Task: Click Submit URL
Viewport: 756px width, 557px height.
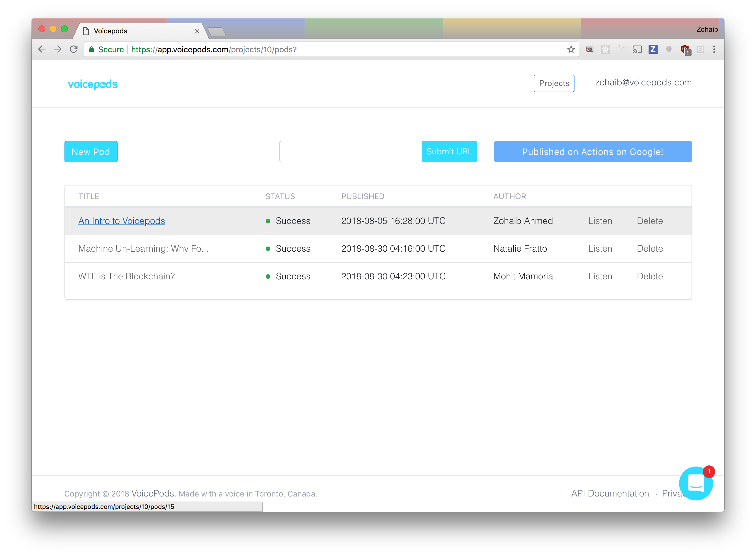Action: 449,152
